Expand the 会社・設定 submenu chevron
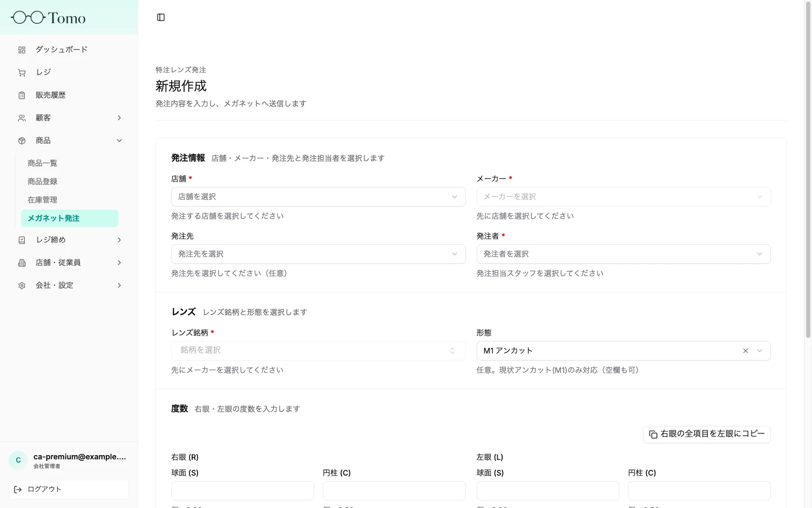 click(119, 285)
